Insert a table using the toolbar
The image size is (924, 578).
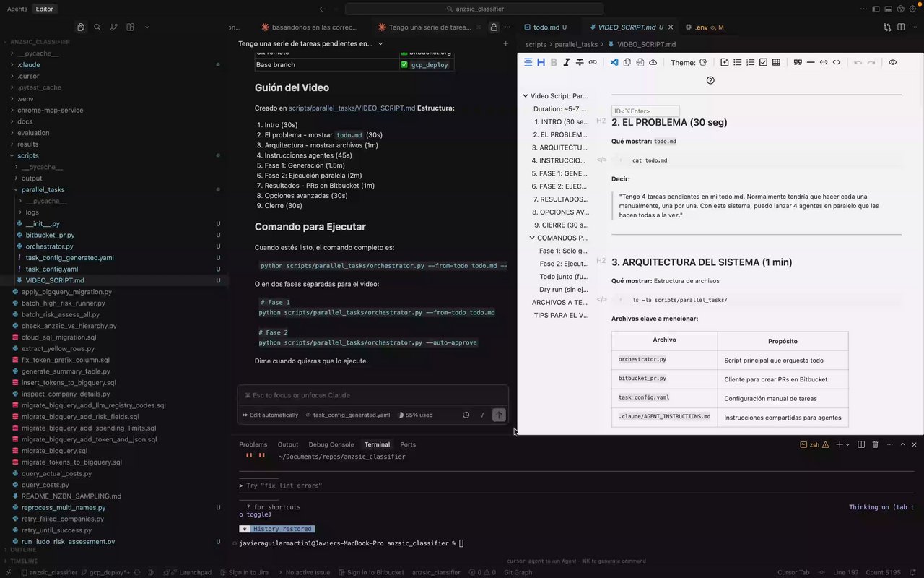coord(776,63)
